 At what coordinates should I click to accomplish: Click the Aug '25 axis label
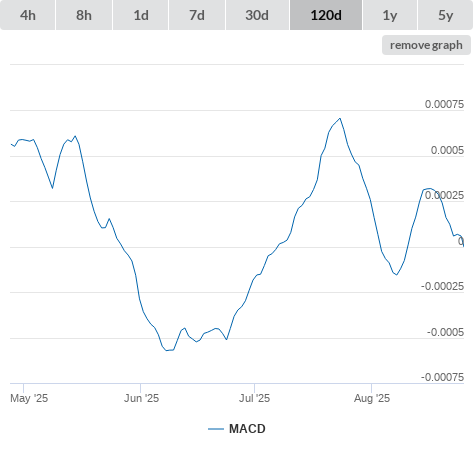click(x=372, y=398)
